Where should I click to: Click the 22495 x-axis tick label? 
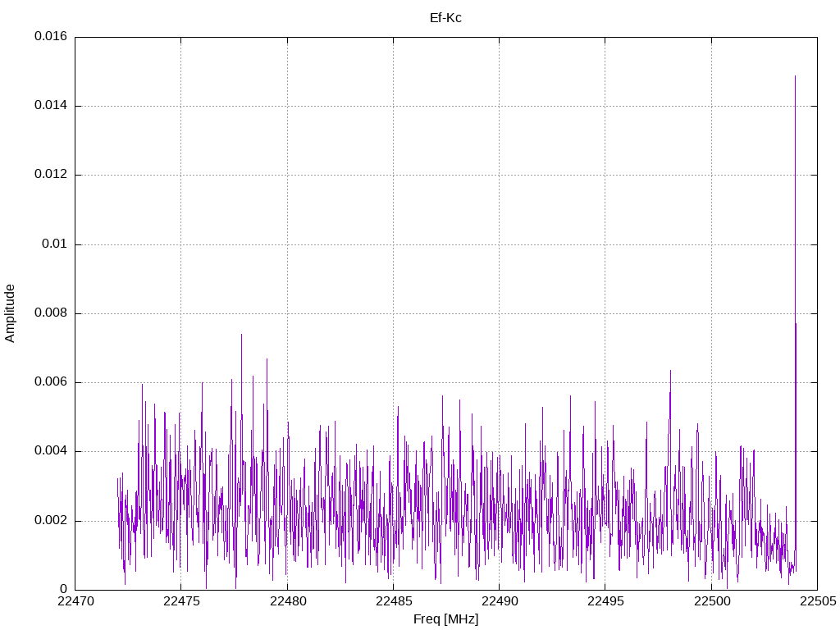605,601
